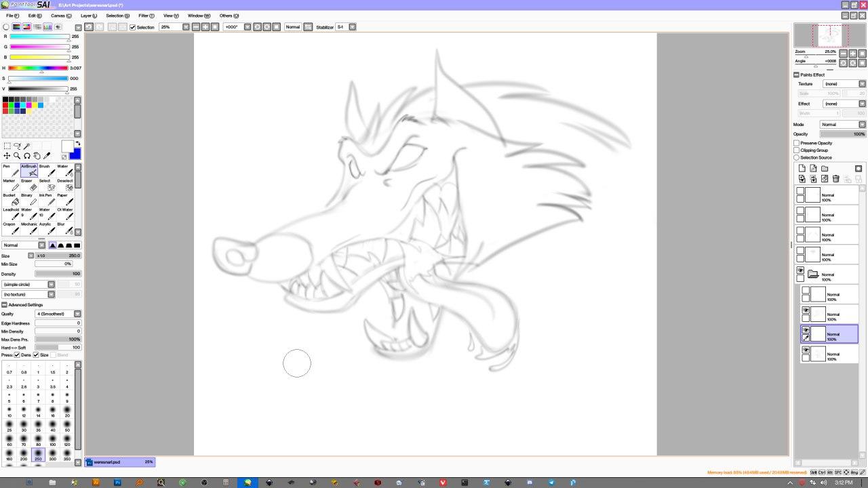Viewport: 868px width, 488px height.
Task: Pick the magic wand tool
Action: pos(27,146)
